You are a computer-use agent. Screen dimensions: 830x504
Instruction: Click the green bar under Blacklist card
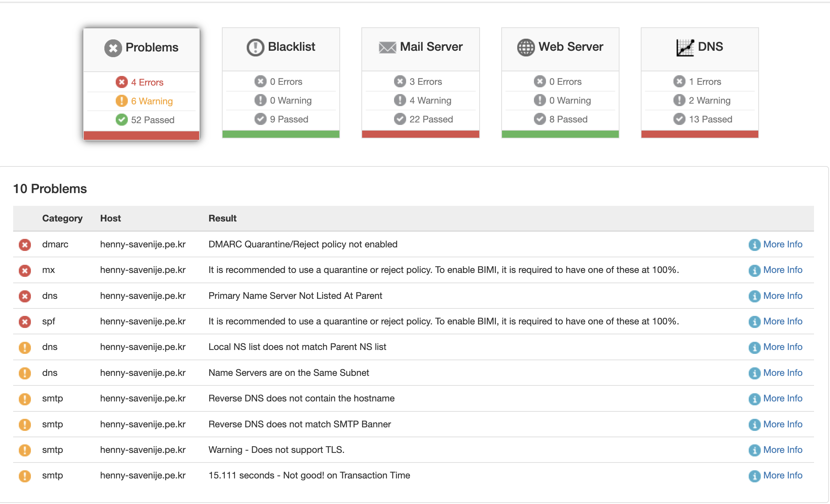281,134
